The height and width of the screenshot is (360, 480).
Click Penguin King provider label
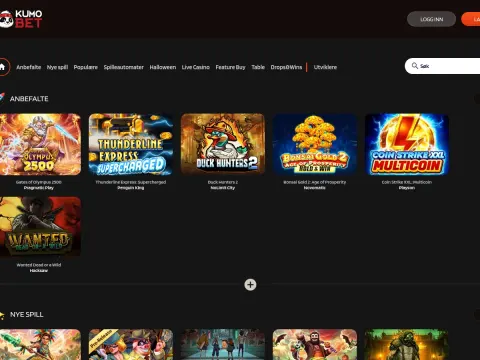pos(131,188)
